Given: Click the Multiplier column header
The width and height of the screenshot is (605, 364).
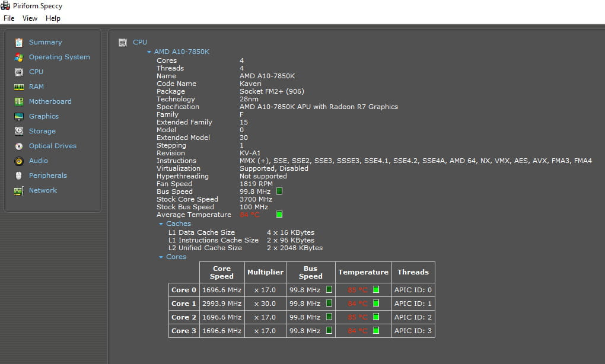Looking at the screenshot, I should tap(266, 272).
